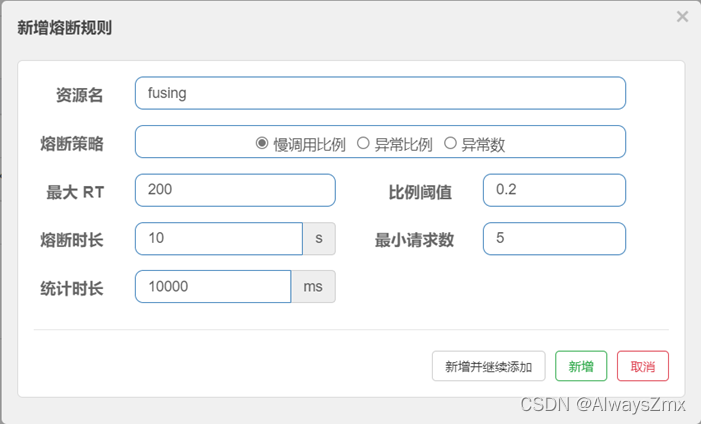Click the green 新增 button
Image resolution: width=701 pixels, height=424 pixels.
[x=581, y=366]
